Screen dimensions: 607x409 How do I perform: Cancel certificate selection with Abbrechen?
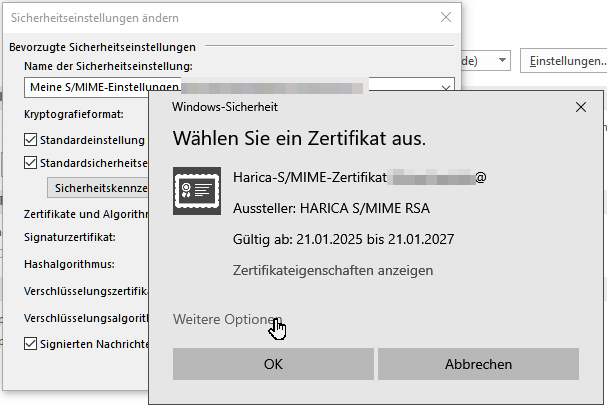click(x=478, y=364)
